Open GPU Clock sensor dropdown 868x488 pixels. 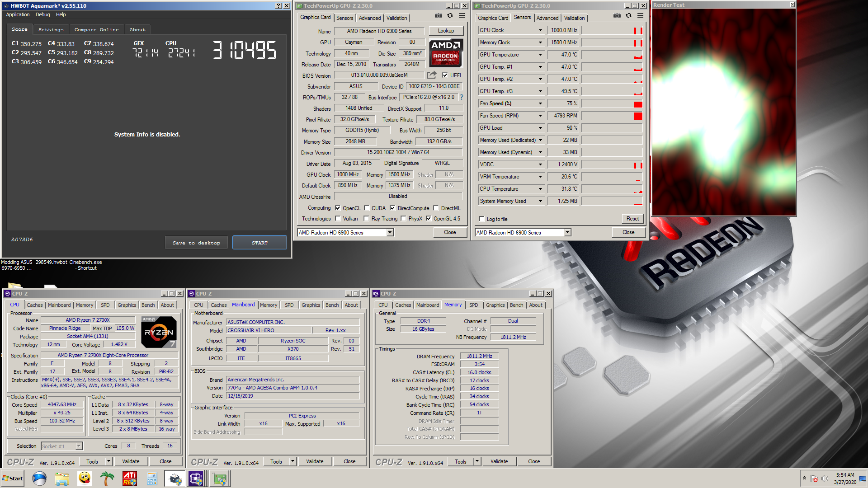[540, 30]
